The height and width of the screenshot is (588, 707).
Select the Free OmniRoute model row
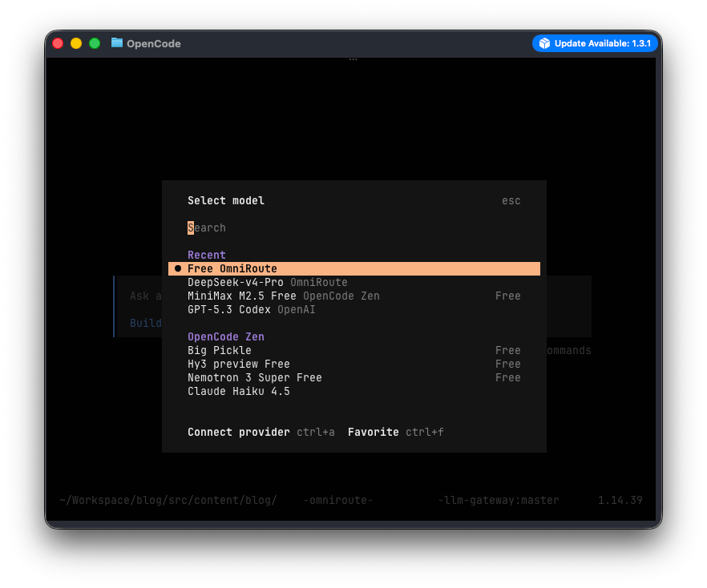[x=354, y=269]
